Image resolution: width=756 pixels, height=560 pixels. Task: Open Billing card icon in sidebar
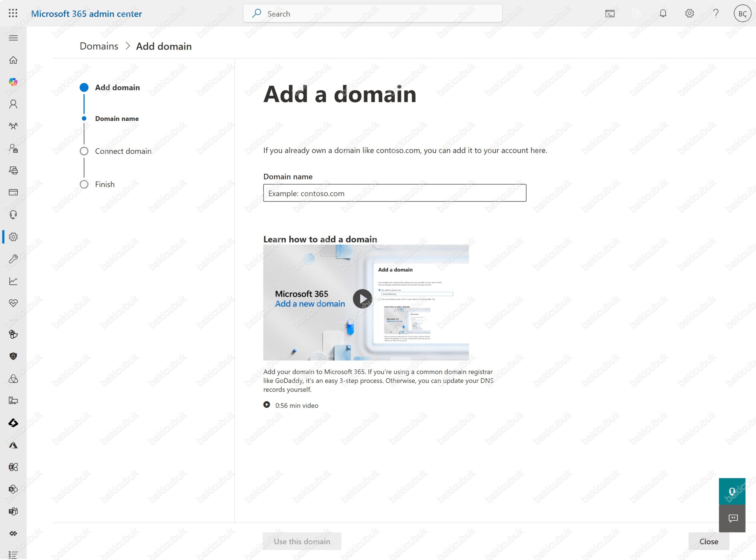(x=13, y=192)
